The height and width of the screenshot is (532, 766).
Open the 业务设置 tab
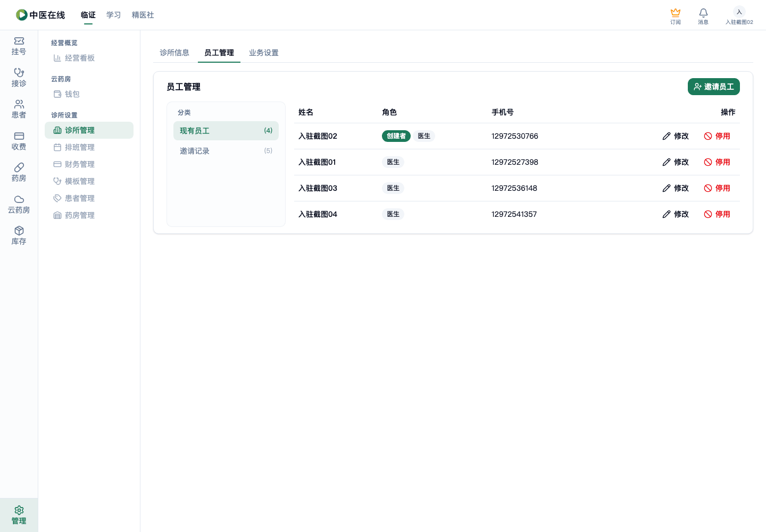click(264, 53)
